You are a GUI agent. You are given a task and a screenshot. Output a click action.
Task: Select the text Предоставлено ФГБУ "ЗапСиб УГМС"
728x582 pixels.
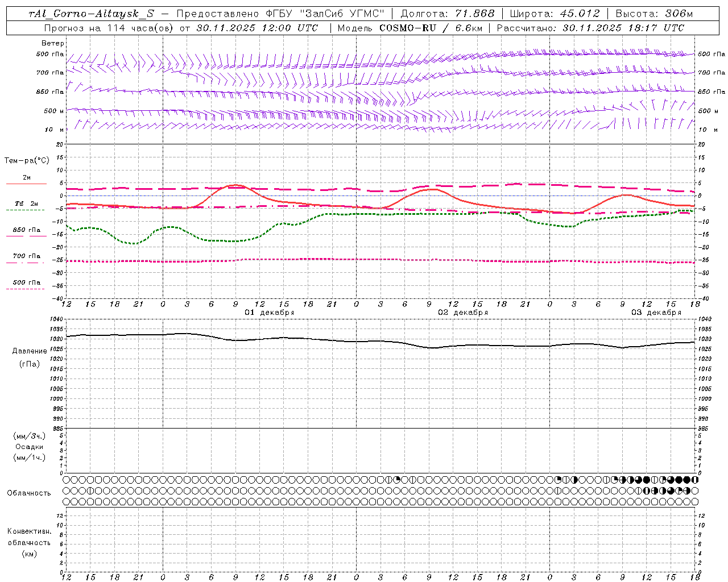(281, 14)
